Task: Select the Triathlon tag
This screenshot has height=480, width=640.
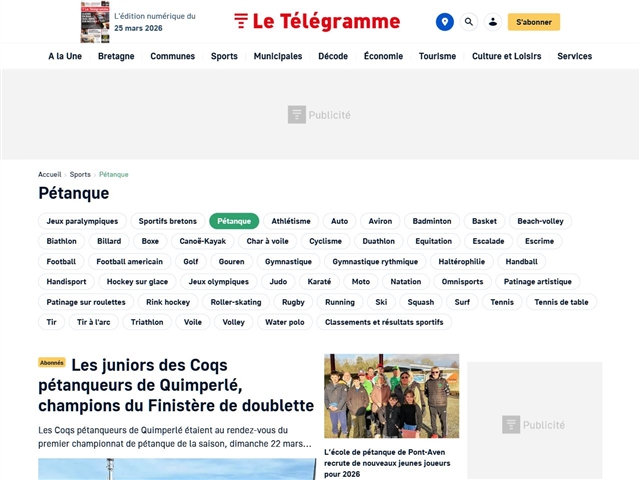Action: pos(147,322)
